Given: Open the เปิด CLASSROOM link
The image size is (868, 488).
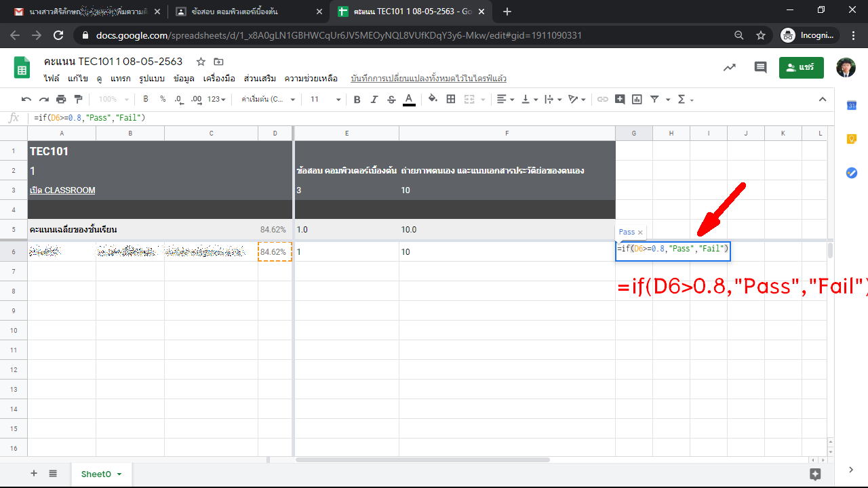Looking at the screenshot, I should coord(62,190).
